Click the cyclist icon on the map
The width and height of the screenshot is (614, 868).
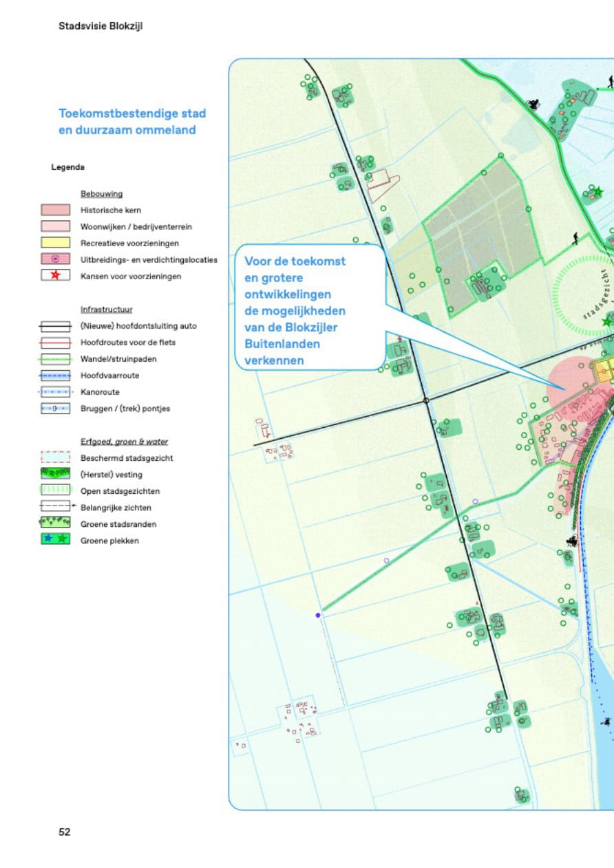click(x=532, y=105)
